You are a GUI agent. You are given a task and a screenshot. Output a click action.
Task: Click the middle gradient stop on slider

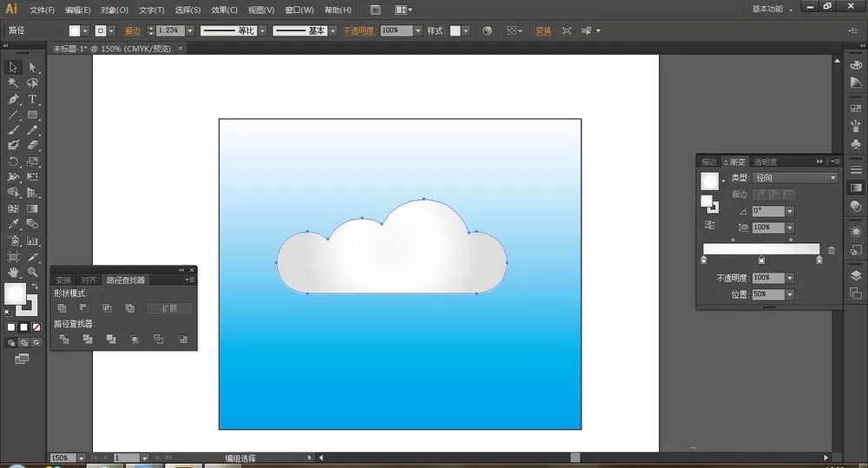click(x=762, y=260)
